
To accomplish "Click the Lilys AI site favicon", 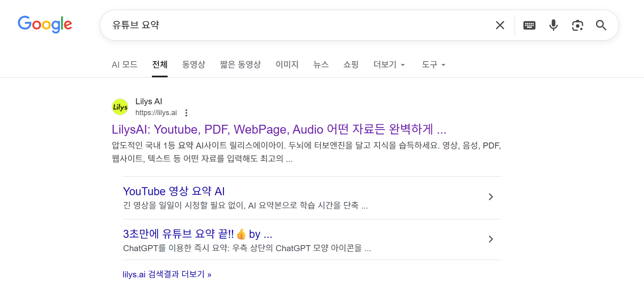I will tap(120, 107).
